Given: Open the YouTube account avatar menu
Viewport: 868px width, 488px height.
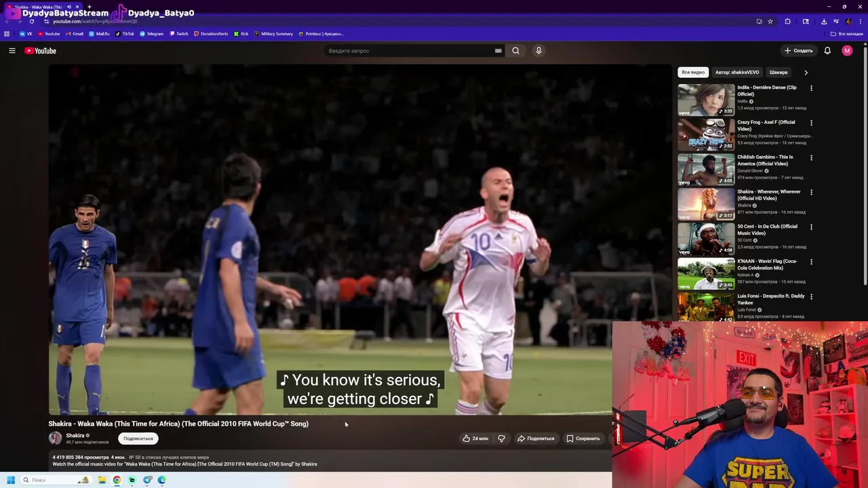Looking at the screenshot, I should pos(847,51).
